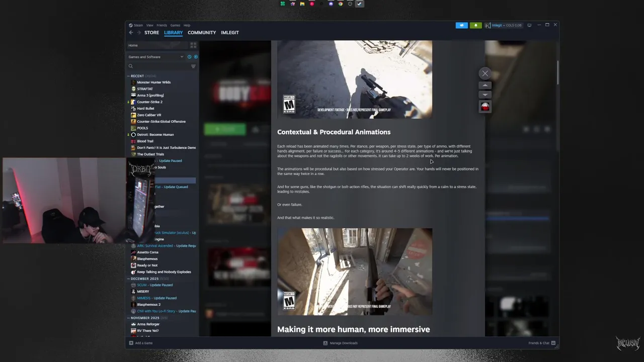Image resolution: width=644 pixels, height=362 pixels.
Task: Select Blasphemous 2 in December list
Action: 149,305
